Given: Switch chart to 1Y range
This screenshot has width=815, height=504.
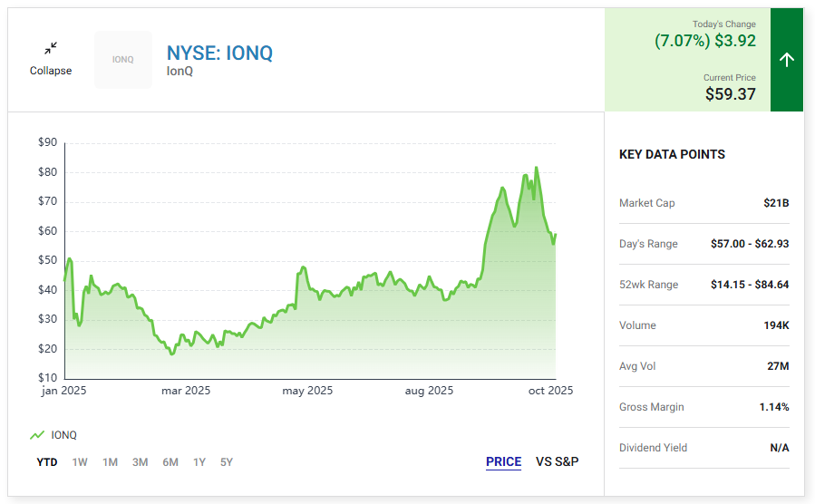Looking at the screenshot, I should [199, 462].
